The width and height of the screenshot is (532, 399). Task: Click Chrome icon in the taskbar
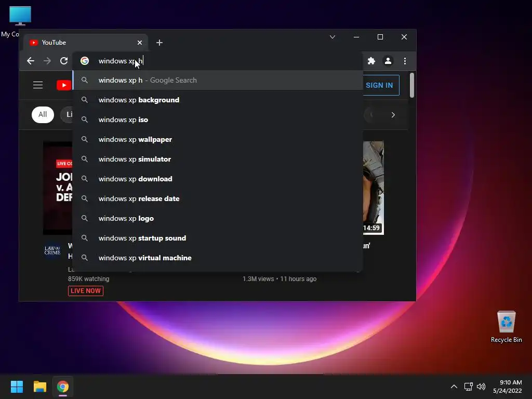tap(63, 387)
